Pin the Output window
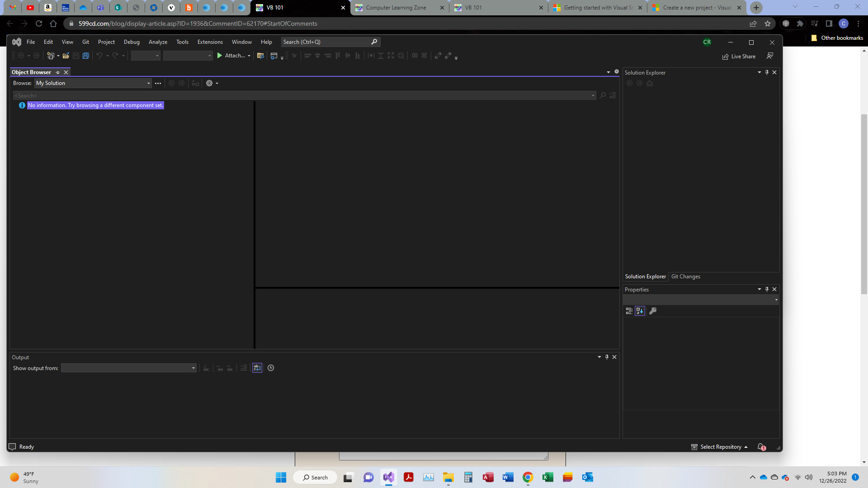The width and height of the screenshot is (868, 488). [x=606, y=357]
